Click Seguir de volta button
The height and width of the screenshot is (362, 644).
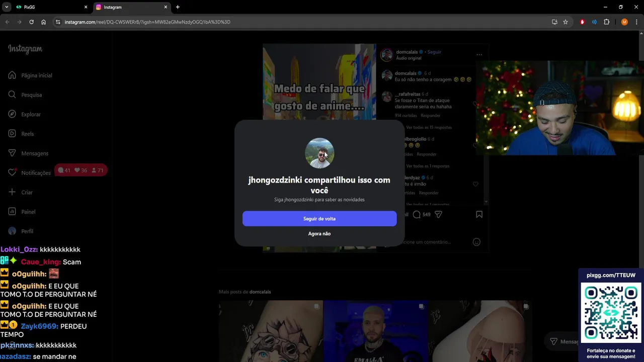coord(319,219)
